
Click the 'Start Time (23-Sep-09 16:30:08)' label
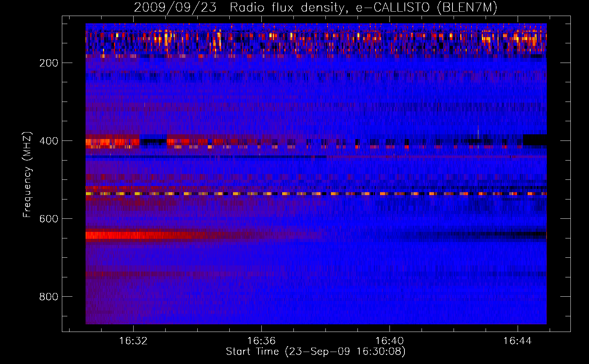click(x=316, y=352)
